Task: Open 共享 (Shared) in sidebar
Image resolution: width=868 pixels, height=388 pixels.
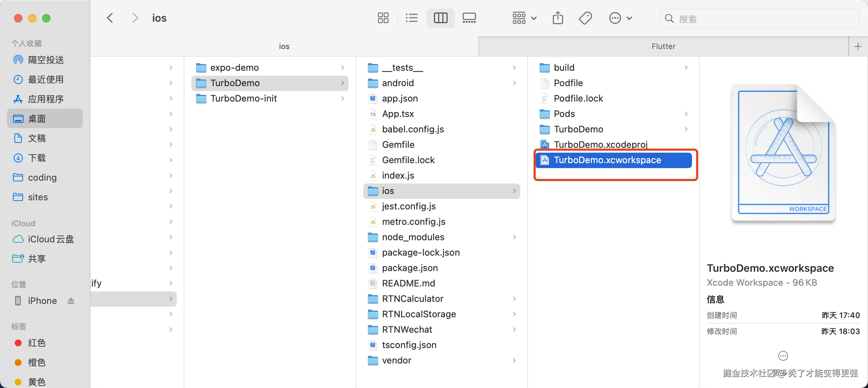Action: 45,259
